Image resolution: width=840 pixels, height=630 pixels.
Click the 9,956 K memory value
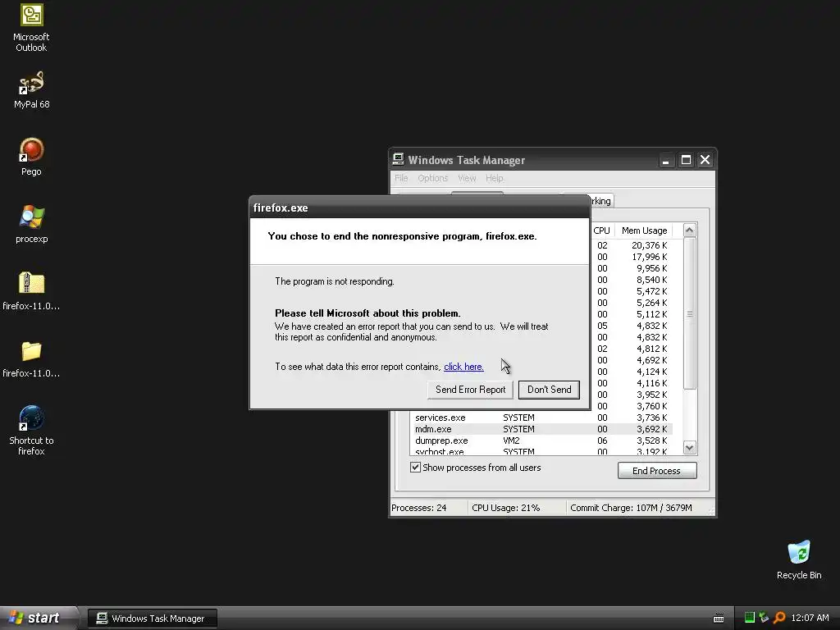pos(651,268)
